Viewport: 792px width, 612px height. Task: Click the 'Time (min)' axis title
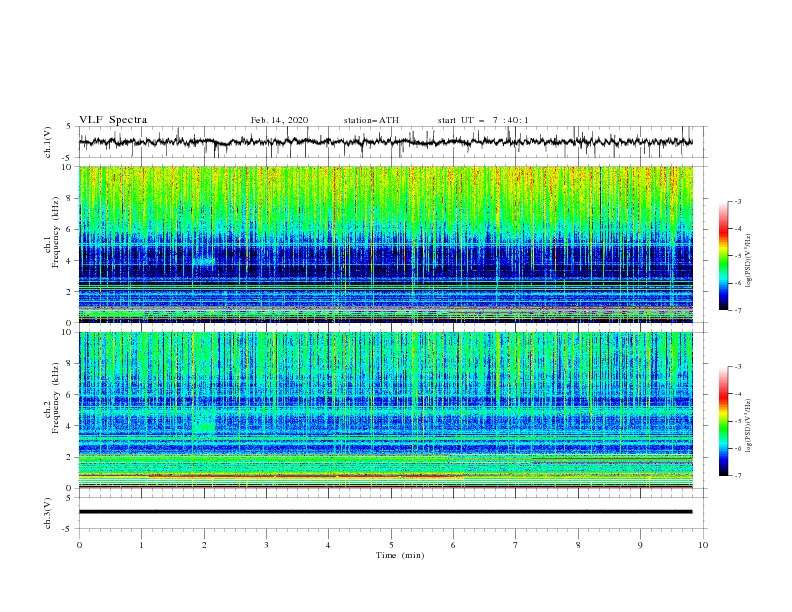(400, 555)
